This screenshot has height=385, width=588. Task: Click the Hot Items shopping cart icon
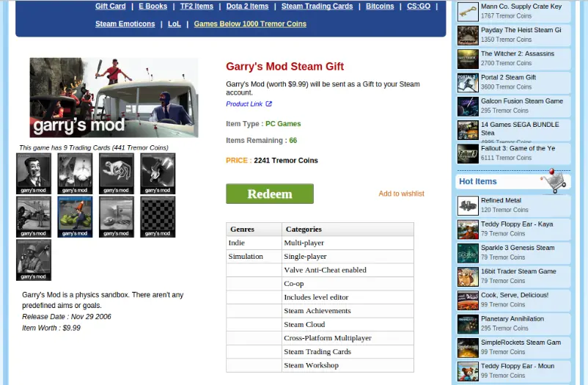click(x=554, y=181)
